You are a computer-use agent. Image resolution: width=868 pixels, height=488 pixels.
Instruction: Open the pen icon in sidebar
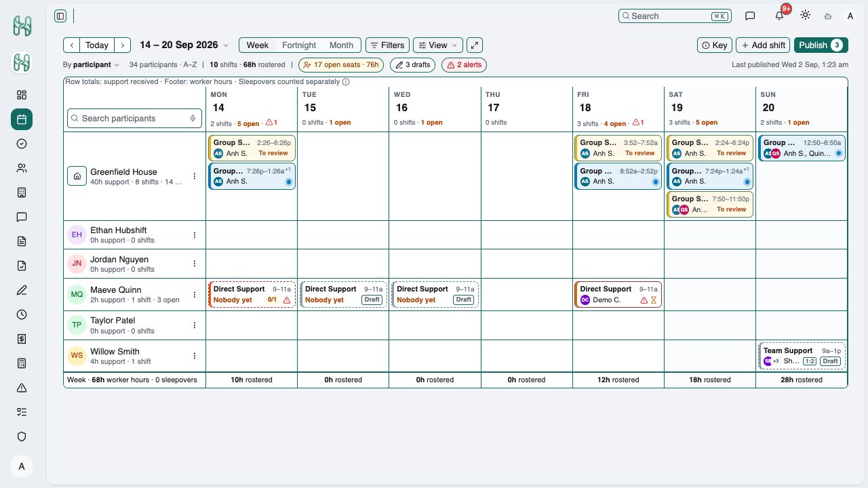(x=22, y=290)
